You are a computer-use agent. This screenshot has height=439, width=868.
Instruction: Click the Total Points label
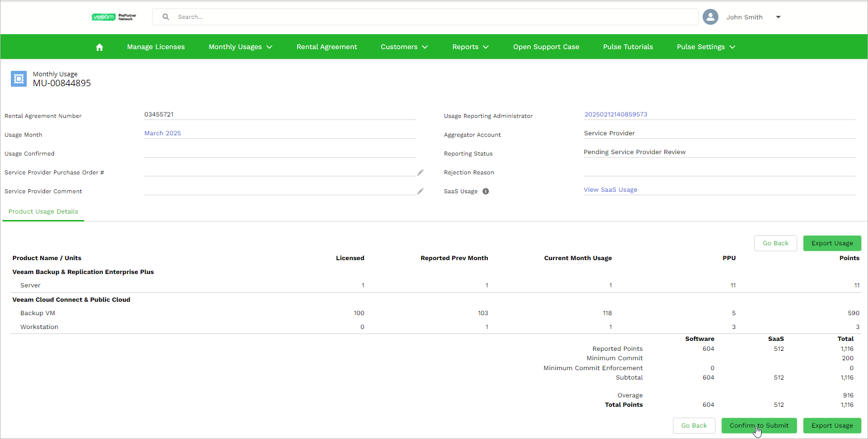[624, 405]
